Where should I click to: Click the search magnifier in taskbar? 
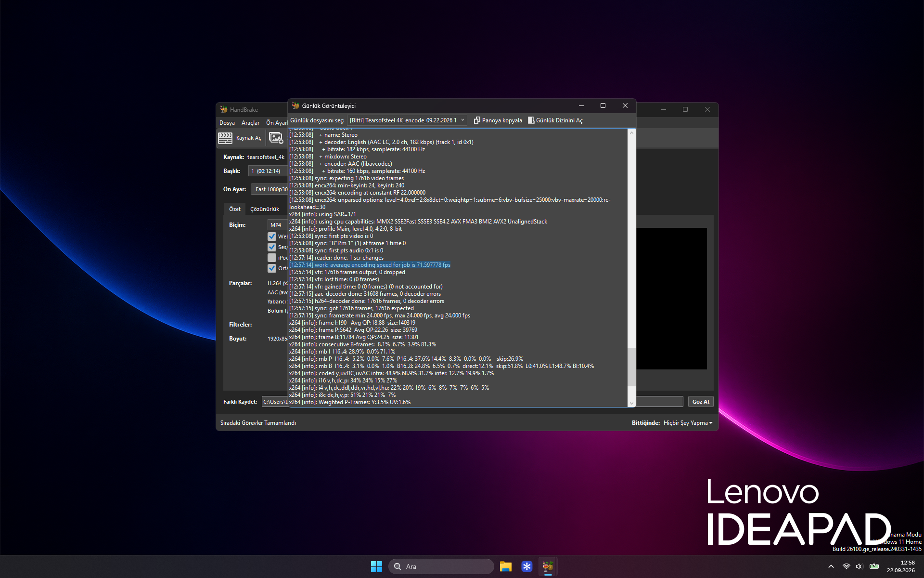pos(398,566)
